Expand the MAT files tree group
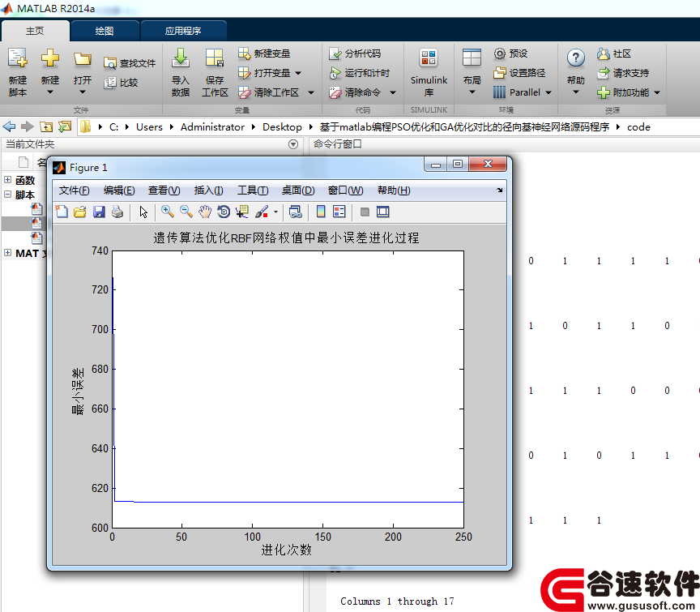Screen dimensions: 700x612 point(7,252)
